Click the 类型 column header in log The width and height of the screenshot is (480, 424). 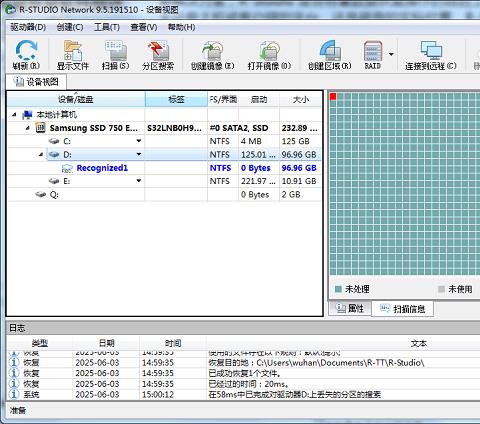40,343
